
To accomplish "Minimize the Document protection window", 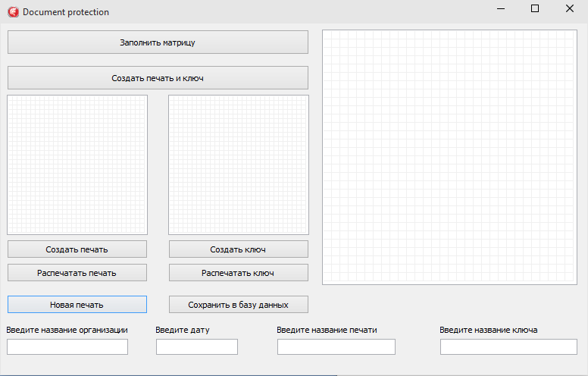I will coord(501,8).
